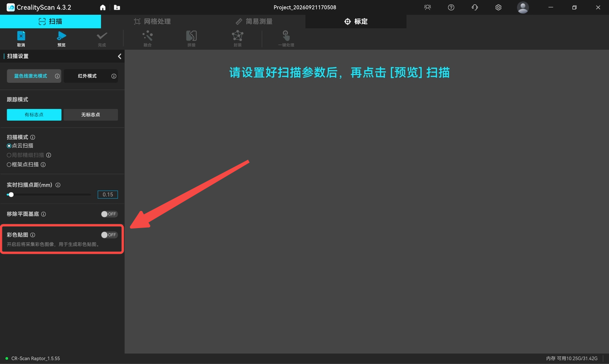The height and width of the screenshot is (364, 609).
Task: Select 有标志点 tracking mode
Action: tap(34, 115)
